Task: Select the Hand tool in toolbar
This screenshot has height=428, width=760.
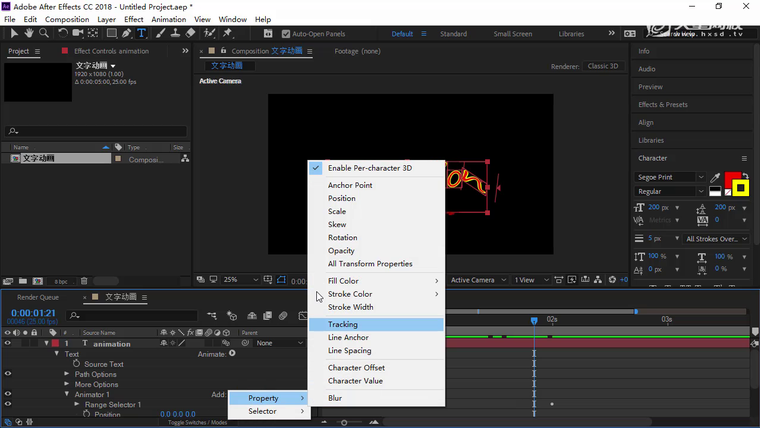Action: pos(29,33)
